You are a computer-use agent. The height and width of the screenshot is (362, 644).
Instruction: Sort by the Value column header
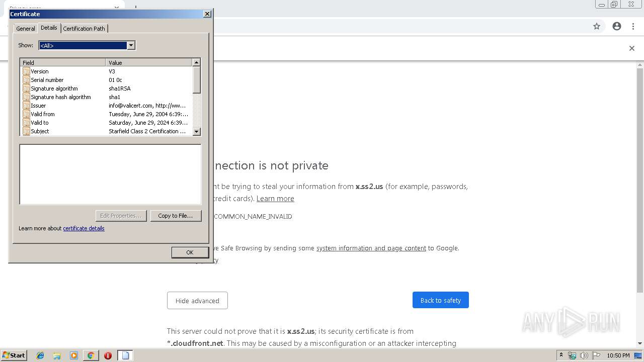(x=149, y=62)
